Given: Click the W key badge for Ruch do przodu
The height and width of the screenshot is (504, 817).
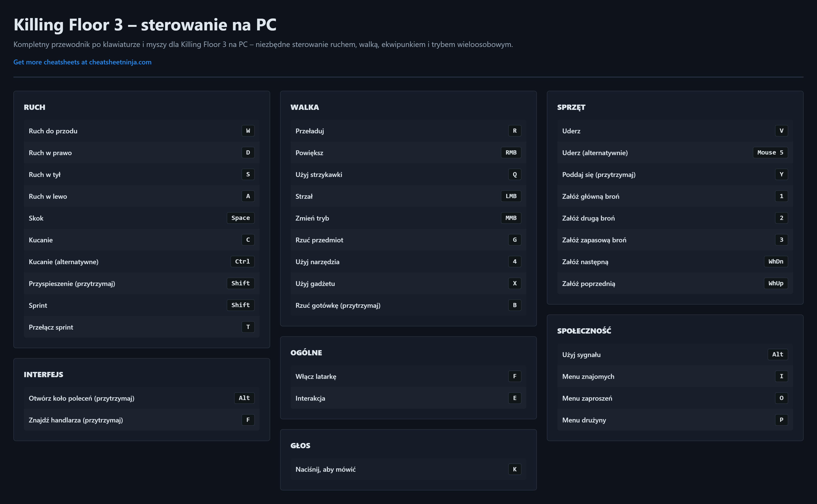Looking at the screenshot, I should [248, 131].
